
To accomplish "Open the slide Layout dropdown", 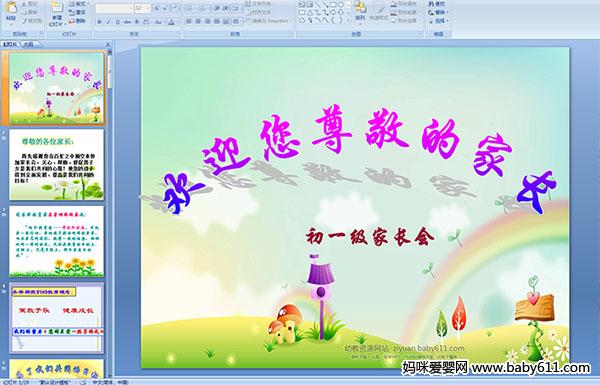I will pos(79,4).
